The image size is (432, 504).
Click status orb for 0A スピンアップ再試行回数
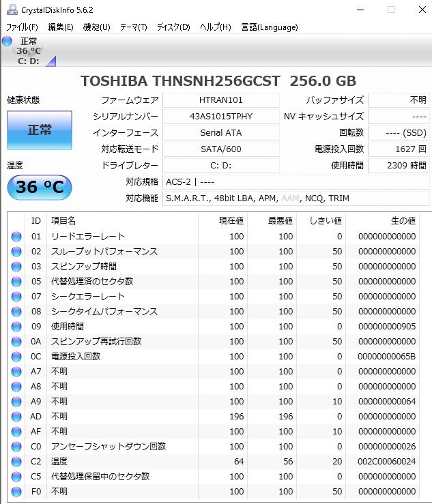(16, 342)
